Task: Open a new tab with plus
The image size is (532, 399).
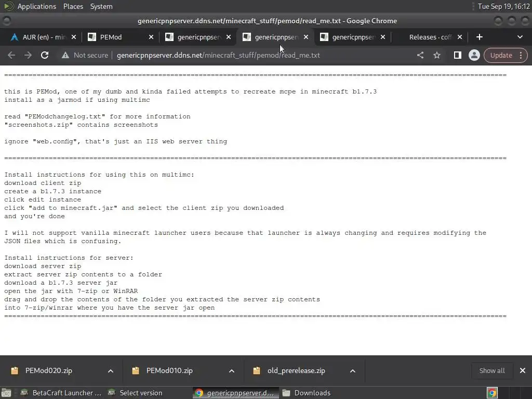Action: coord(479,37)
